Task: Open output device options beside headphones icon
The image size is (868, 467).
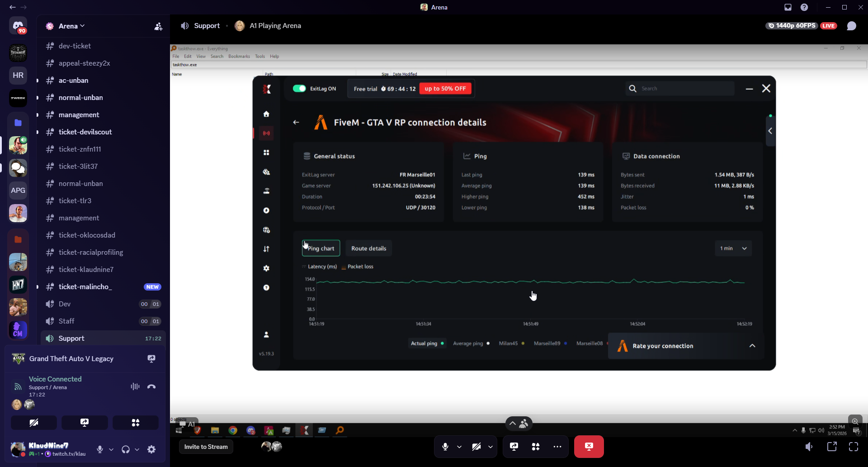Action: point(137,449)
